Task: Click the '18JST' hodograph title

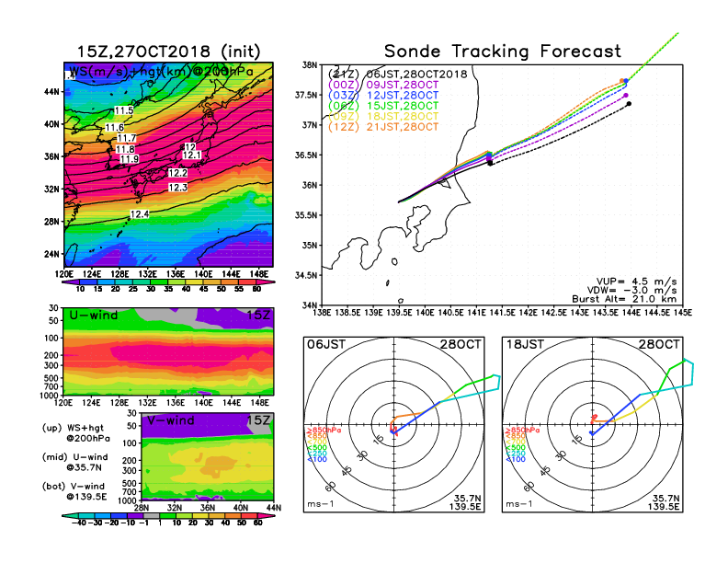Action: click(x=525, y=344)
